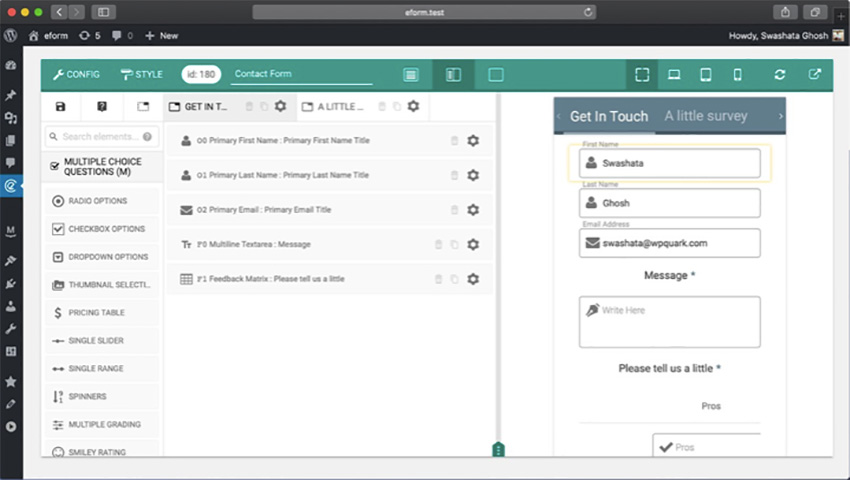Click First Name field with Swashata

(x=669, y=163)
